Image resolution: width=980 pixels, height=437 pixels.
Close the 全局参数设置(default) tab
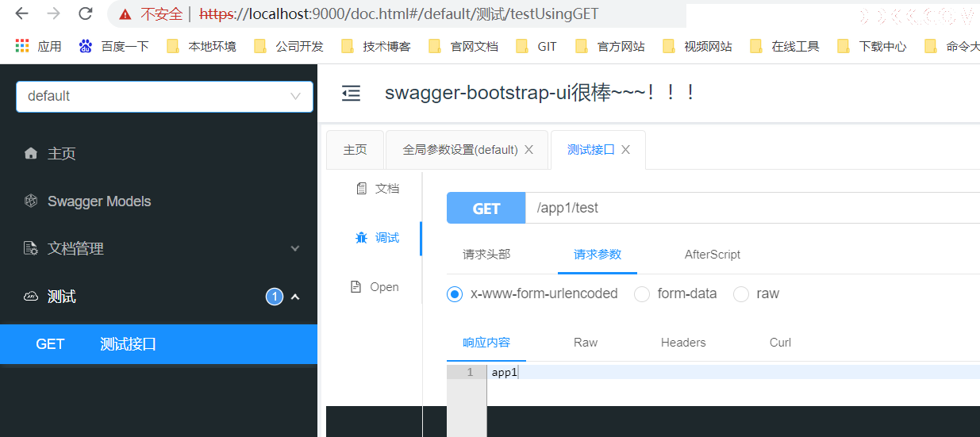[x=529, y=150]
